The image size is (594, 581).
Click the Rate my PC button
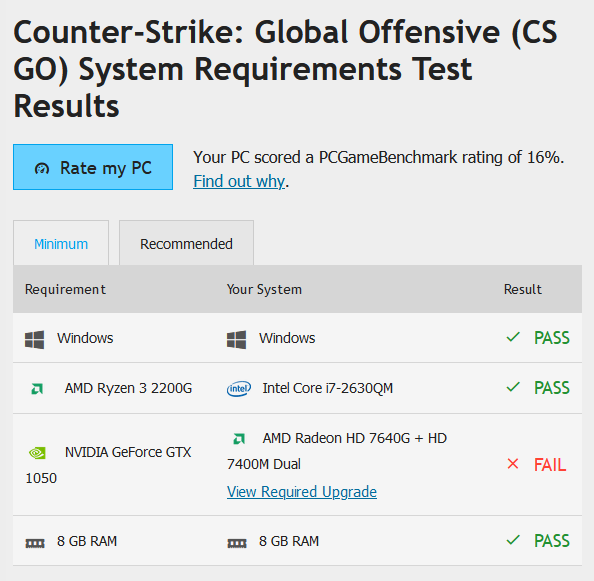[93, 167]
